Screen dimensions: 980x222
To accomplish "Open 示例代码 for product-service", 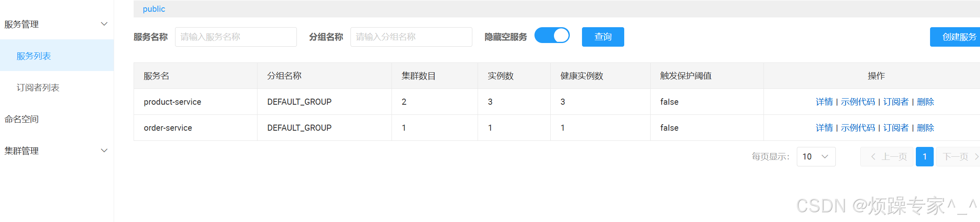I will tap(858, 102).
